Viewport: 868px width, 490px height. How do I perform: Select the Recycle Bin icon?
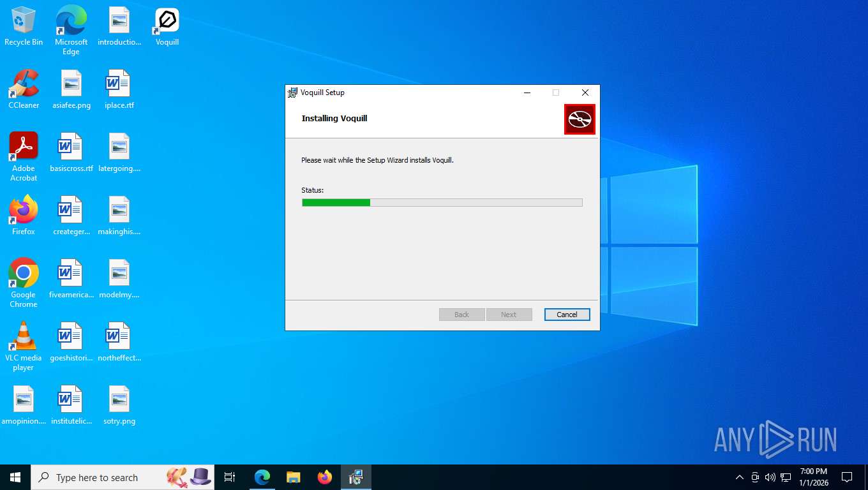coord(24,27)
